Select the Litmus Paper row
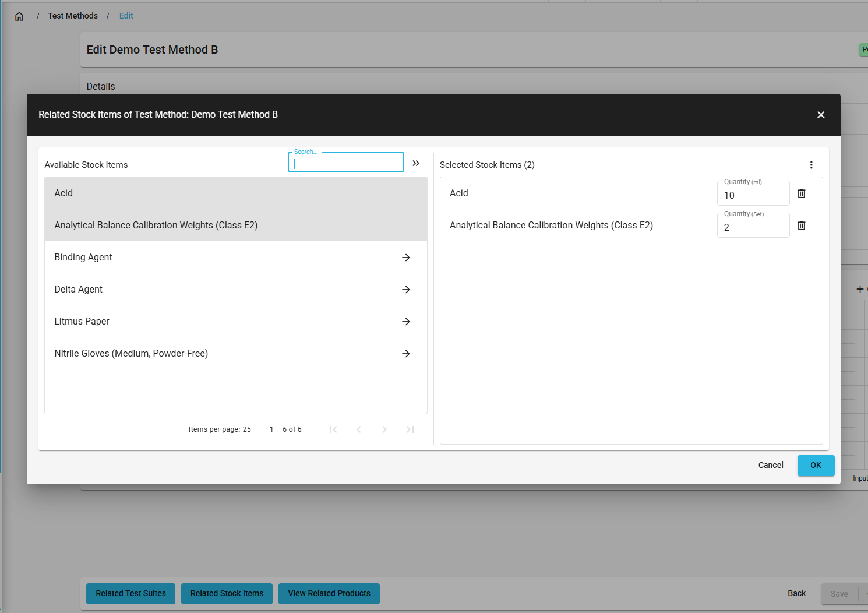Viewport: 868px width, 613px height. (x=236, y=321)
